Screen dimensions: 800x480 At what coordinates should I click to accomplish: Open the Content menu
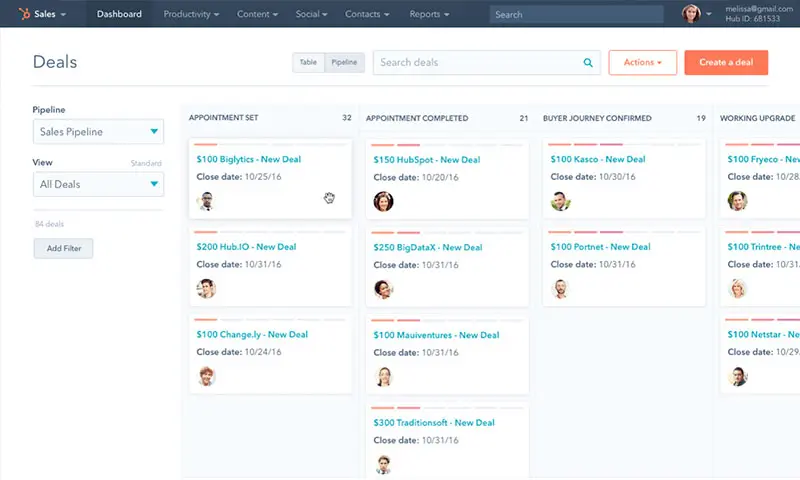257,14
